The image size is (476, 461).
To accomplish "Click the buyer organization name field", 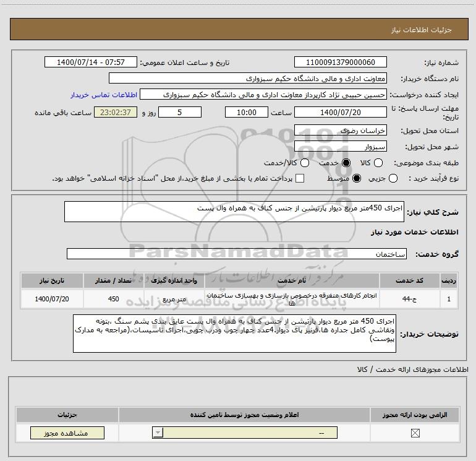I will point(248,79).
